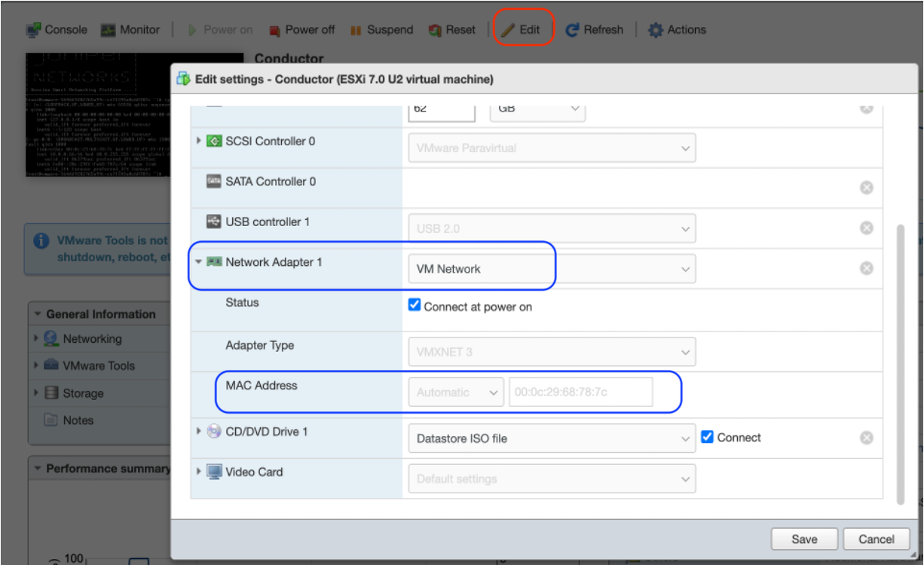The width and height of the screenshot is (924, 565).
Task: Collapse the Performance summary panel
Action: [x=38, y=469]
